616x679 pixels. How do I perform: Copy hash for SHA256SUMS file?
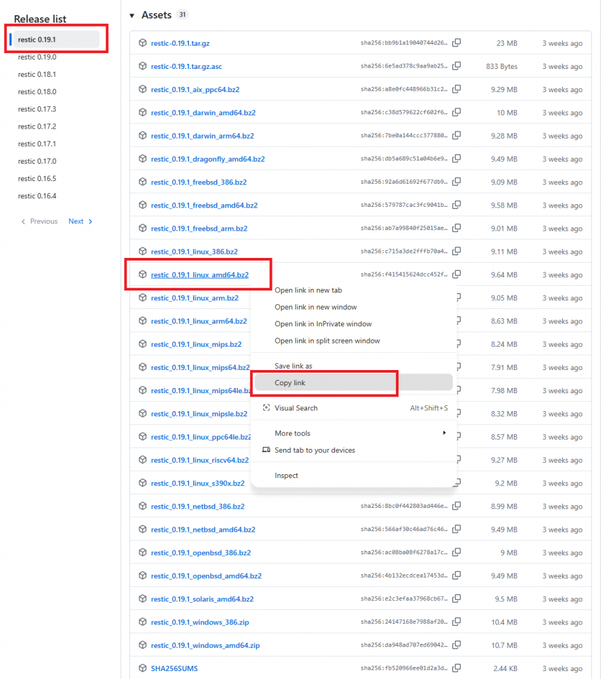coord(456,668)
